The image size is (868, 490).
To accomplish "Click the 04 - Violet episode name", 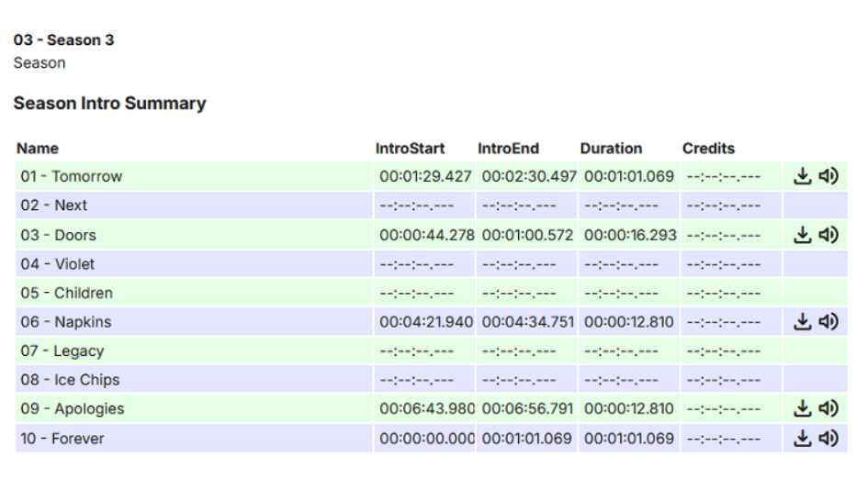I will coord(57,264).
